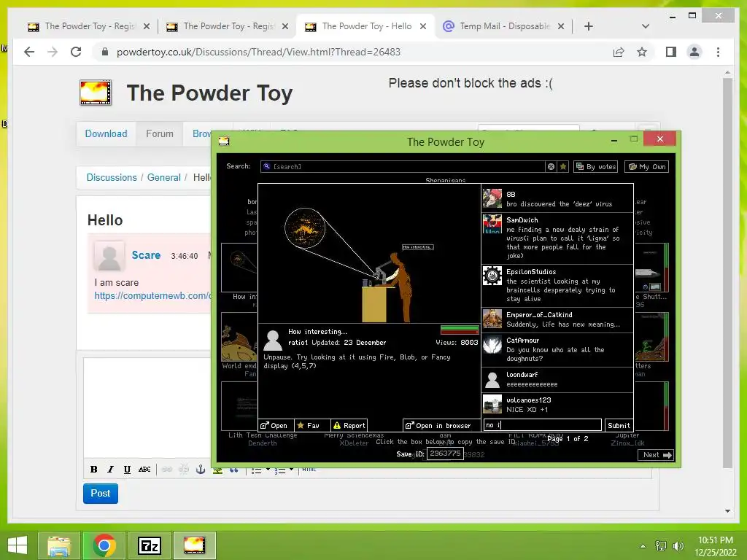Open the computernewb.com link in post
This screenshot has height=560, width=747.
point(152,296)
